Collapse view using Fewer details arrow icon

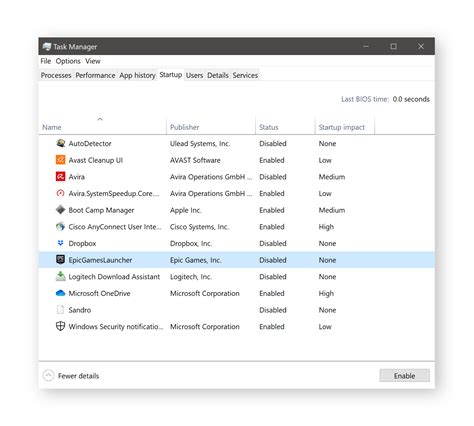[x=48, y=376]
